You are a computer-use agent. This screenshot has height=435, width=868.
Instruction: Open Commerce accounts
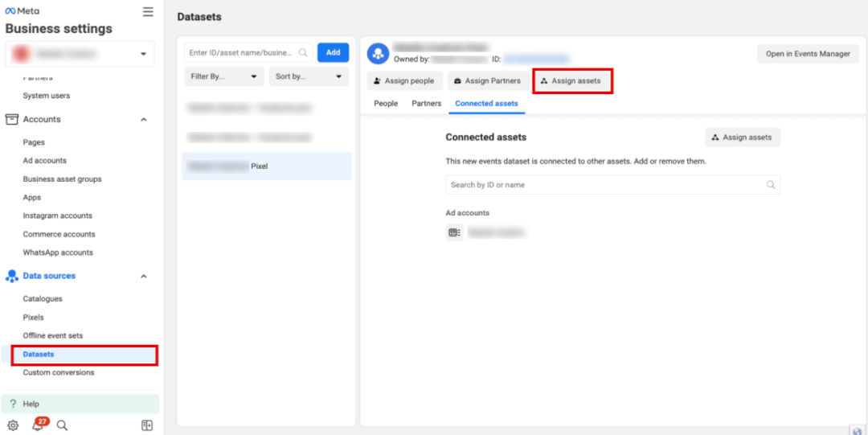(59, 234)
